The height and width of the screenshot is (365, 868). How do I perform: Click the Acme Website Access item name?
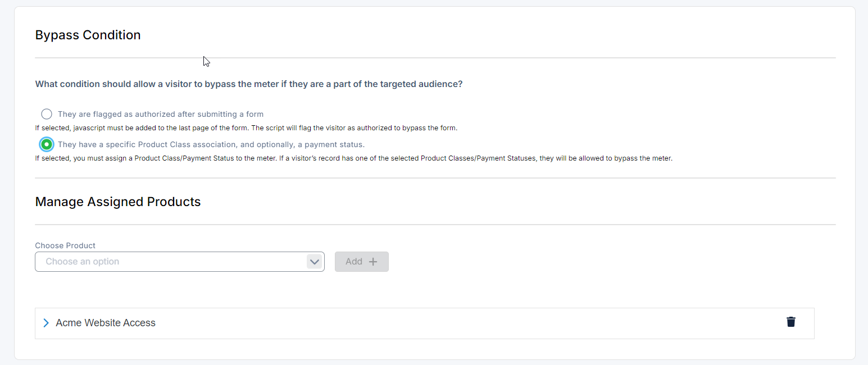pyautogui.click(x=106, y=323)
